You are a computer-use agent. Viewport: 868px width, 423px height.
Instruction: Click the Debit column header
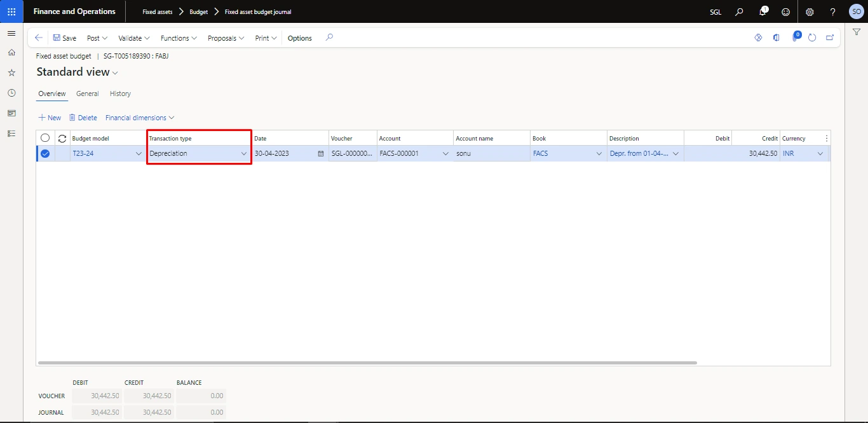pos(707,138)
